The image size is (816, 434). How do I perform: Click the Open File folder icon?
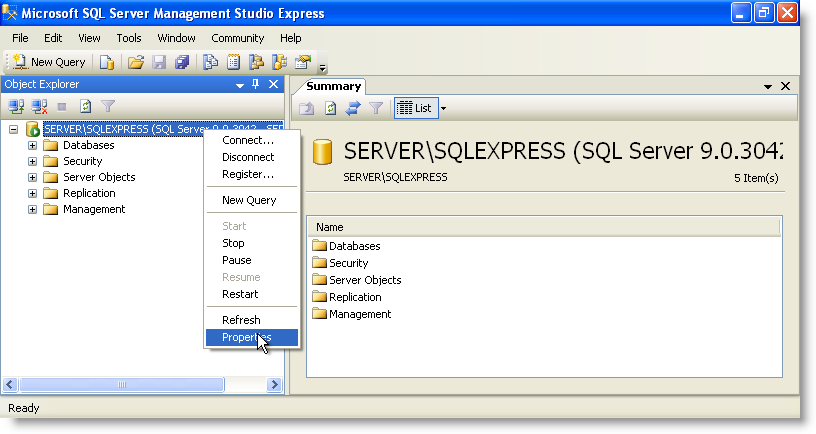coord(136,62)
